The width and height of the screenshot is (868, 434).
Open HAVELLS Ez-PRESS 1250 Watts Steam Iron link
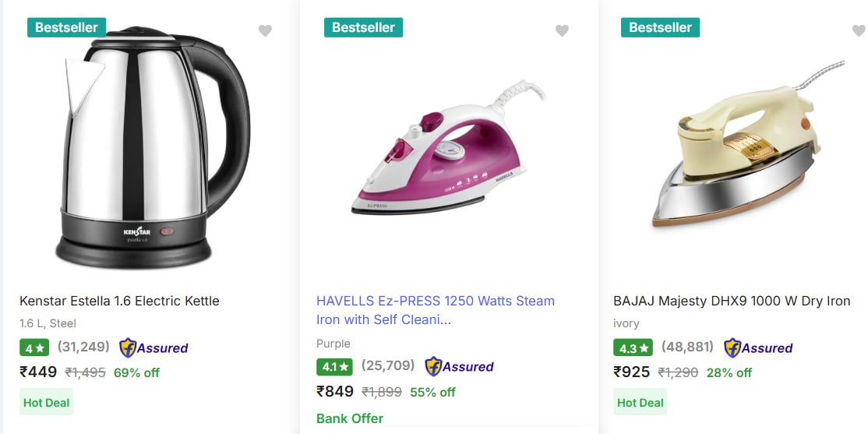436,311
